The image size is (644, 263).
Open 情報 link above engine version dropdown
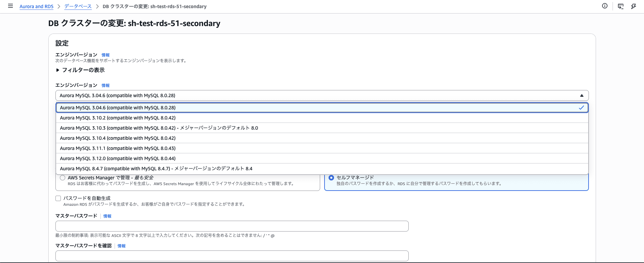tap(105, 85)
